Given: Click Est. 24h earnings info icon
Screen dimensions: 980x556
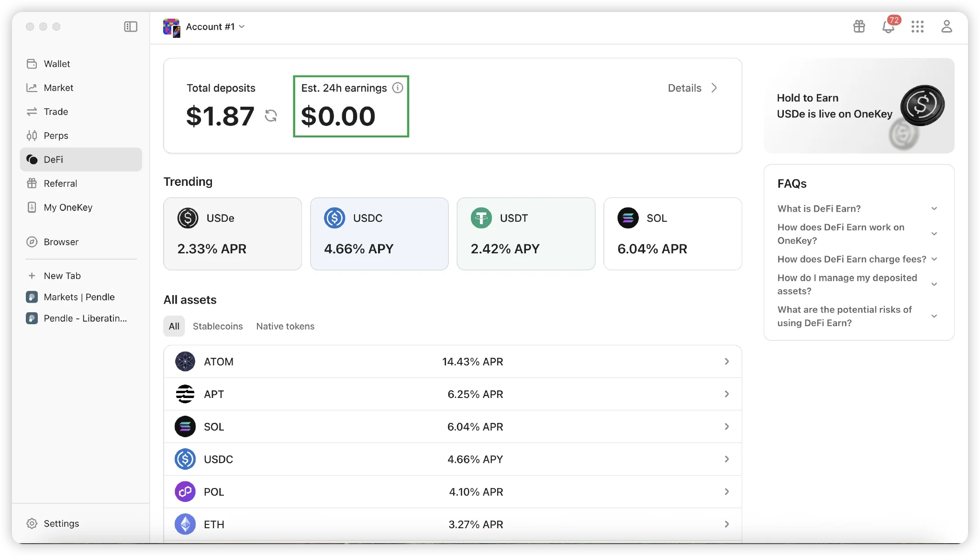Looking at the screenshot, I should point(398,88).
